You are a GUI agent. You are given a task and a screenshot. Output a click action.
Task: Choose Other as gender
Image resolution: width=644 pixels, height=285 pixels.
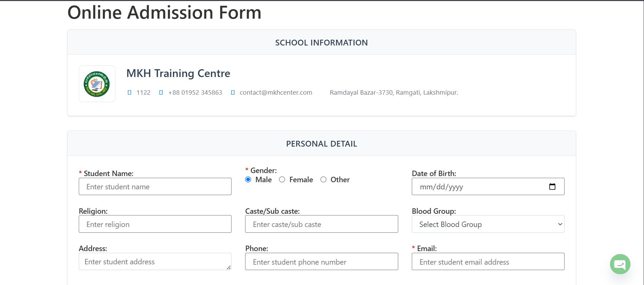pyautogui.click(x=324, y=179)
